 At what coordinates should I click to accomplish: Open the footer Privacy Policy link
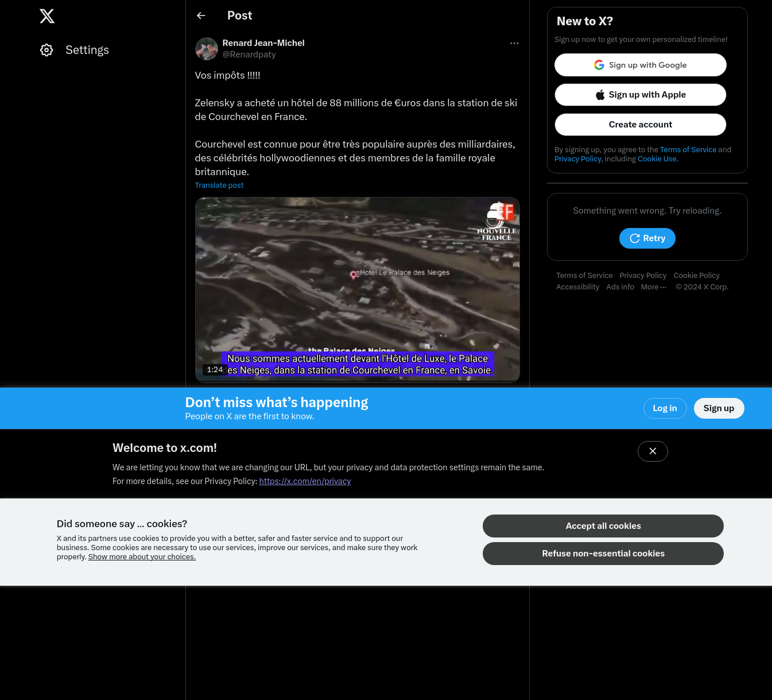click(x=643, y=276)
